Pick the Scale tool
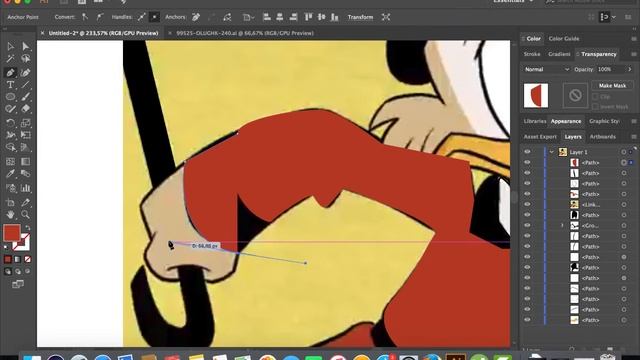The height and width of the screenshot is (360, 640). click(x=25, y=123)
